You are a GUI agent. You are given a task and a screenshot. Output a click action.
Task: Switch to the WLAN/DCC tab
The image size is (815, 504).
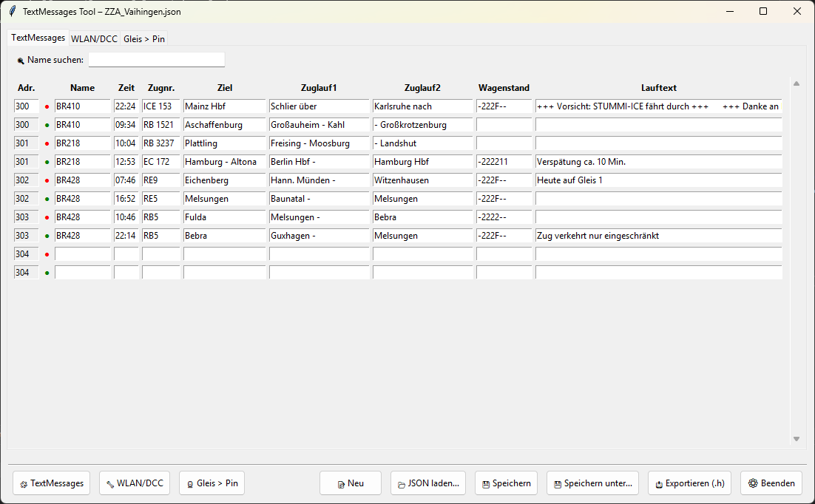(x=95, y=39)
